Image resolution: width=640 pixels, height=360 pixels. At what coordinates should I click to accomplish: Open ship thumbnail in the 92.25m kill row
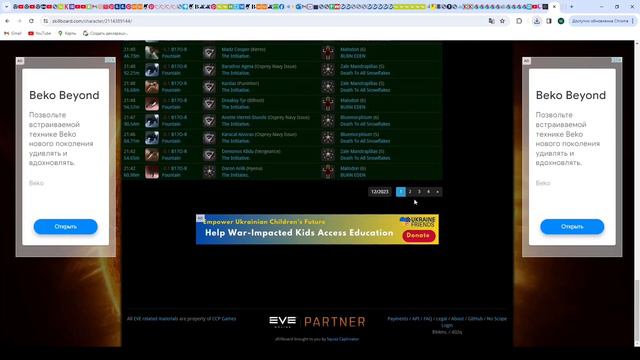pos(152,70)
